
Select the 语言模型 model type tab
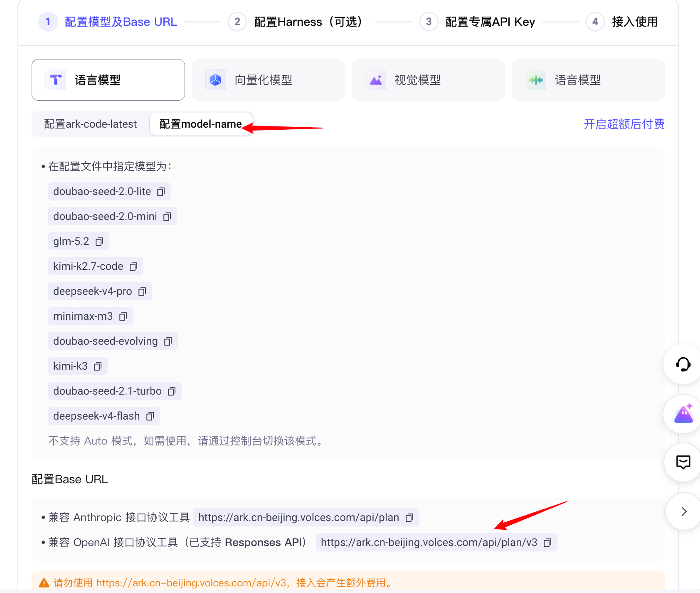[x=108, y=80]
